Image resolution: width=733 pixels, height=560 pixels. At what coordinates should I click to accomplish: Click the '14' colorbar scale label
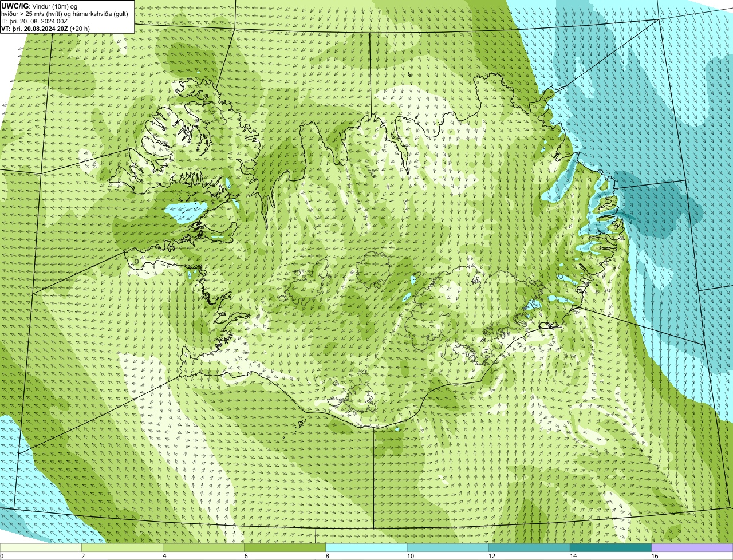[573, 556]
